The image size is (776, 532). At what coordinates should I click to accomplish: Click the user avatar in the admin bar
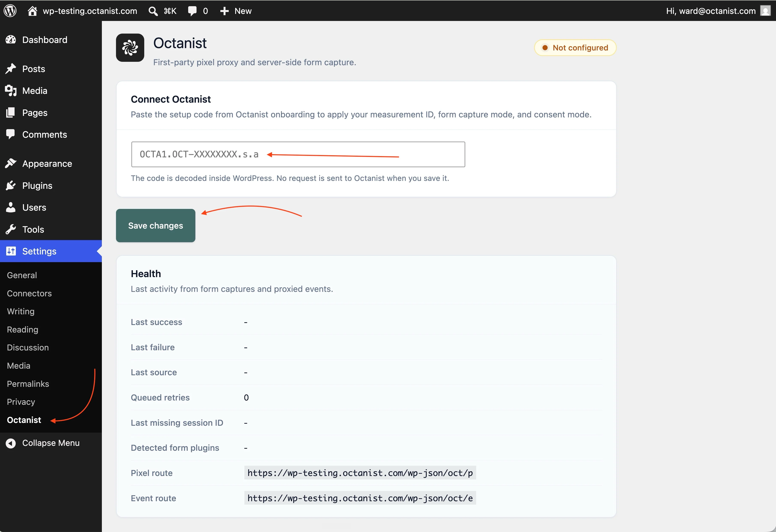(765, 11)
